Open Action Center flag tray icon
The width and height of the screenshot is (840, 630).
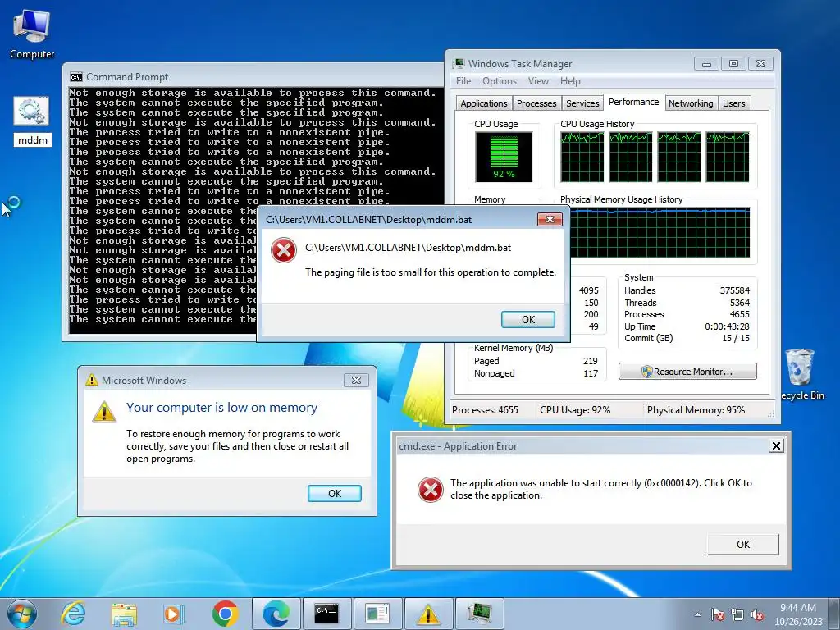[717, 614]
